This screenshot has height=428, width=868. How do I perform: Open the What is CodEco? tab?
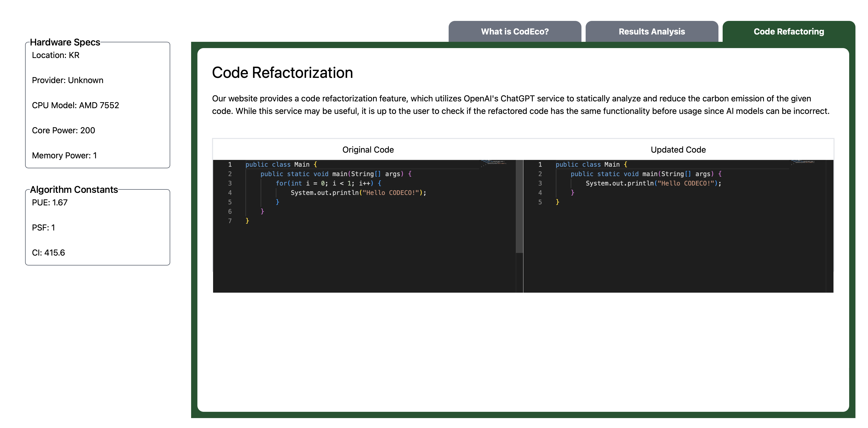[515, 31]
